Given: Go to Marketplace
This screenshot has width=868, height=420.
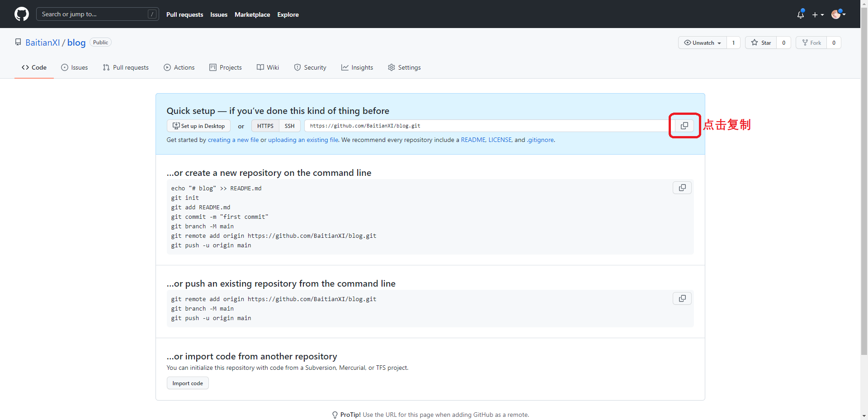Looking at the screenshot, I should pyautogui.click(x=252, y=14).
